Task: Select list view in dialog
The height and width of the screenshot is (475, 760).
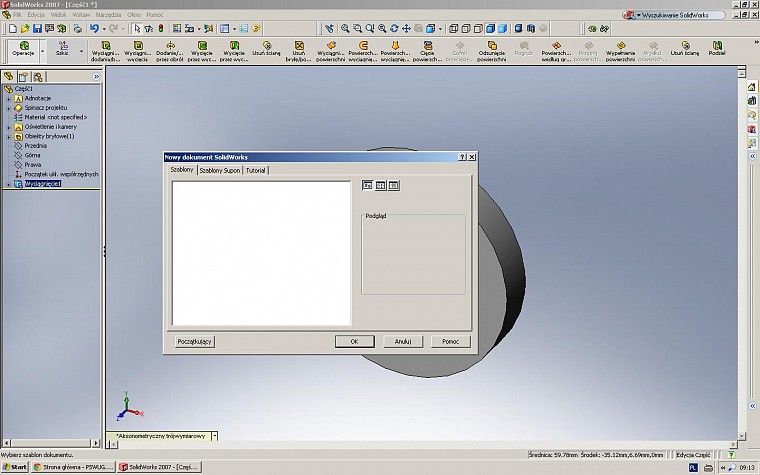Action: pos(380,185)
